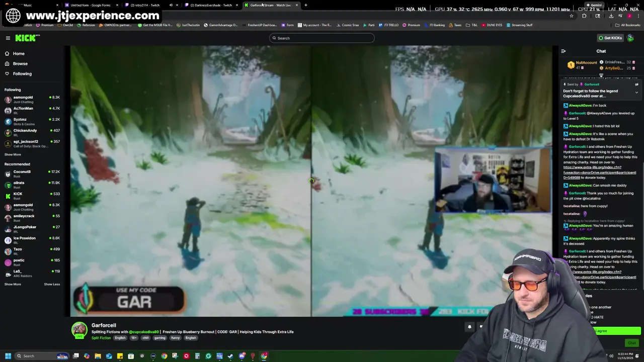Open Windows Start menu
This screenshot has width=644, height=362.
pyautogui.click(x=8, y=356)
